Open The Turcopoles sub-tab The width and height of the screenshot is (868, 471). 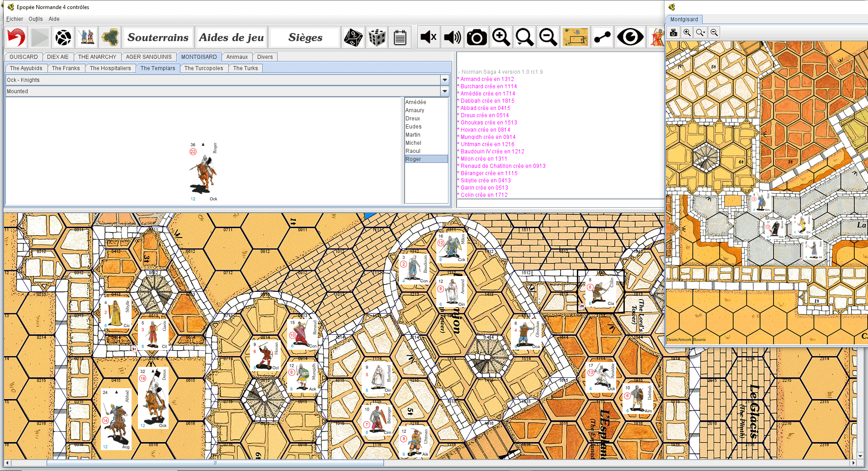click(204, 68)
